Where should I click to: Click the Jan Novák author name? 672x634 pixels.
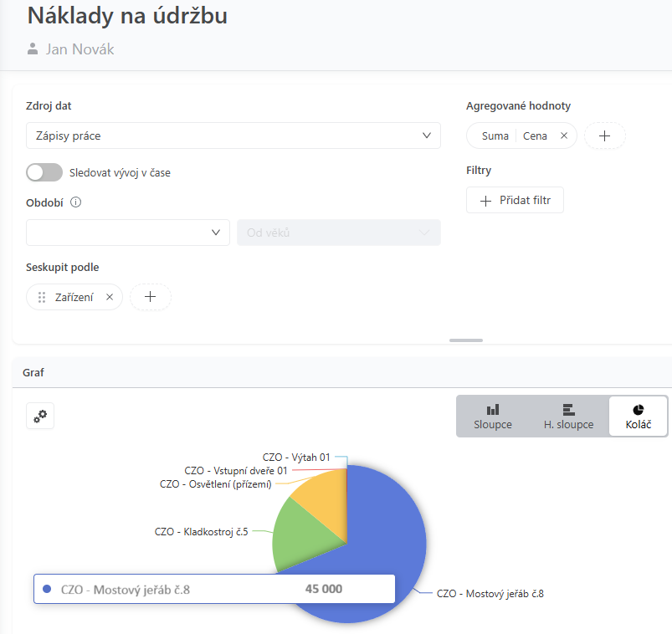(80, 49)
